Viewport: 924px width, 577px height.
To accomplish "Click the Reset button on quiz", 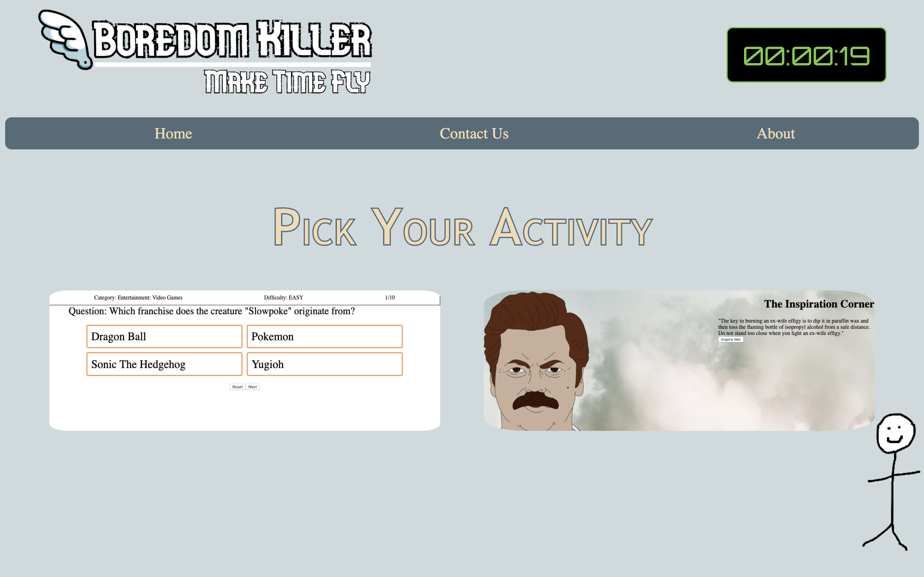I will 237,386.
